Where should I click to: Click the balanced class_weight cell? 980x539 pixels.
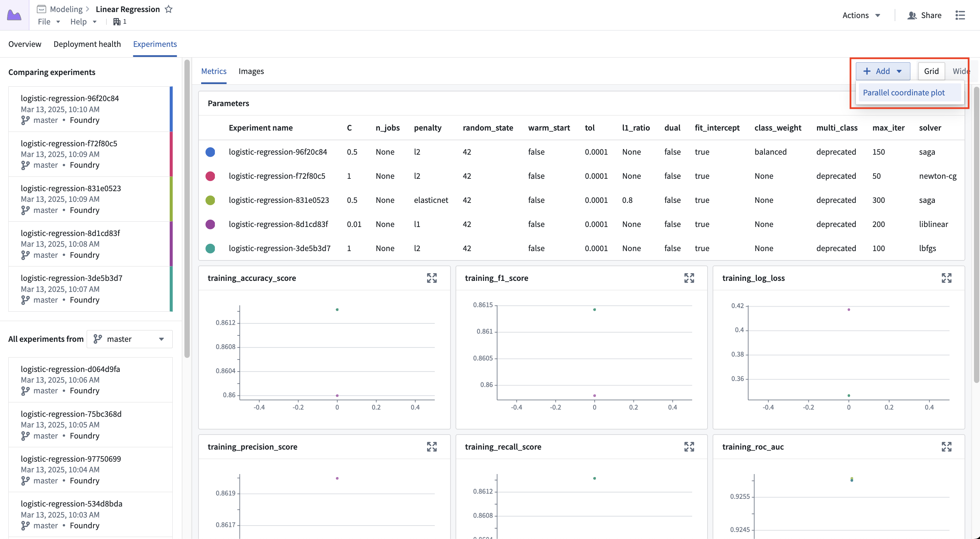770,152
